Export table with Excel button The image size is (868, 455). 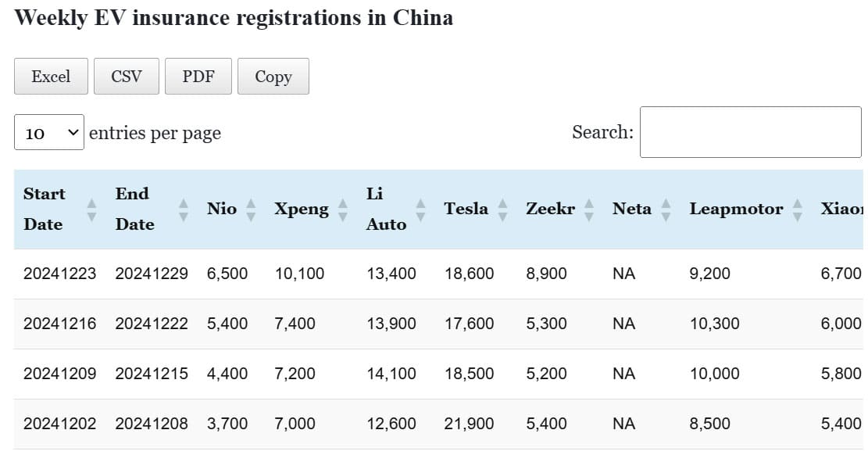coord(51,77)
